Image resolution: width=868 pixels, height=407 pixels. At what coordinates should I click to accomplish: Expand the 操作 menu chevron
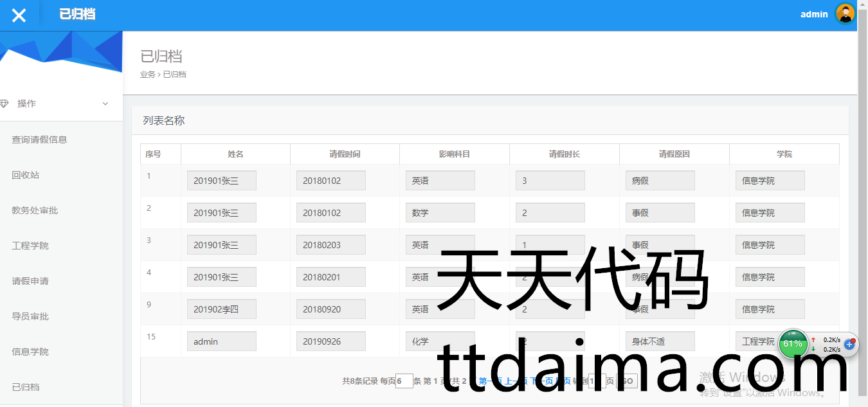click(105, 104)
